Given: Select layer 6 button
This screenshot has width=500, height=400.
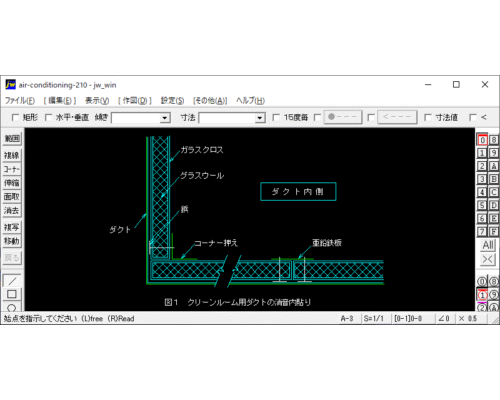Looking at the screenshot, I should click(482, 218).
